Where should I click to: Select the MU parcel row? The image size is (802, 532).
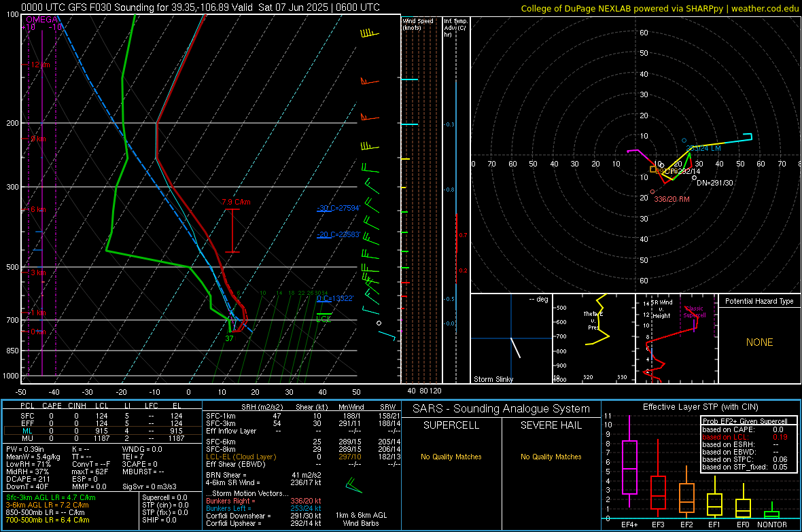pyautogui.click(x=102, y=438)
